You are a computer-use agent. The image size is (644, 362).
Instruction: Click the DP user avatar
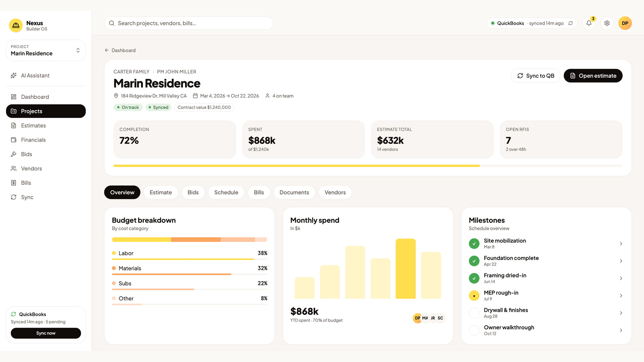tap(625, 23)
